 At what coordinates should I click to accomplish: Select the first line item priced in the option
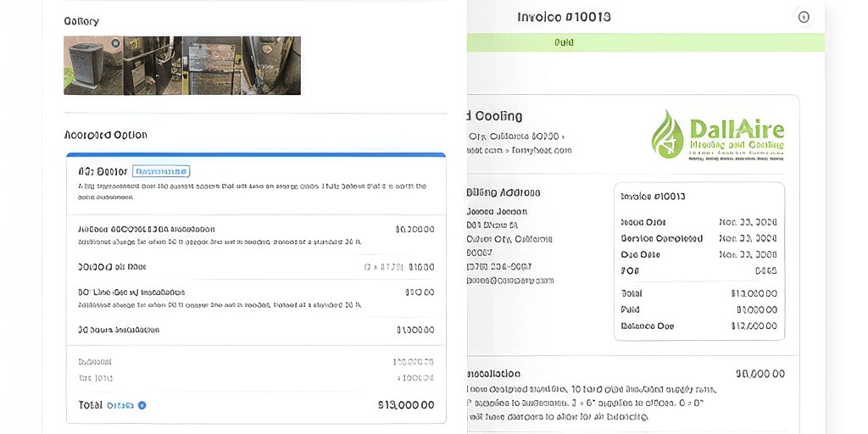point(256,235)
